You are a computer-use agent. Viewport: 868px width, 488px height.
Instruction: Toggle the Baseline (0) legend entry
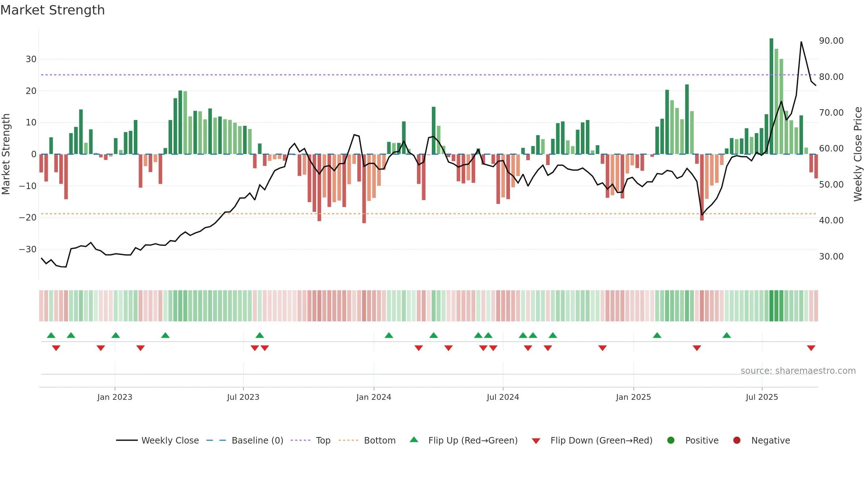point(245,440)
